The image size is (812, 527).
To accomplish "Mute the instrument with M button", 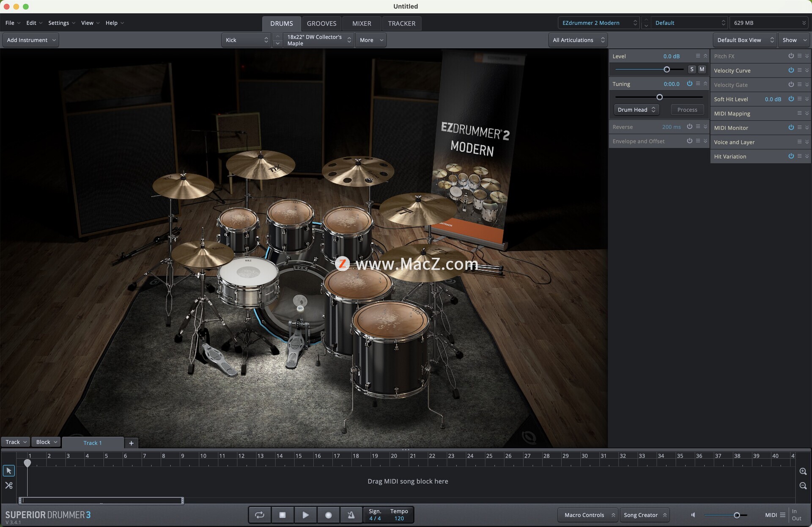I will pos(702,69).
